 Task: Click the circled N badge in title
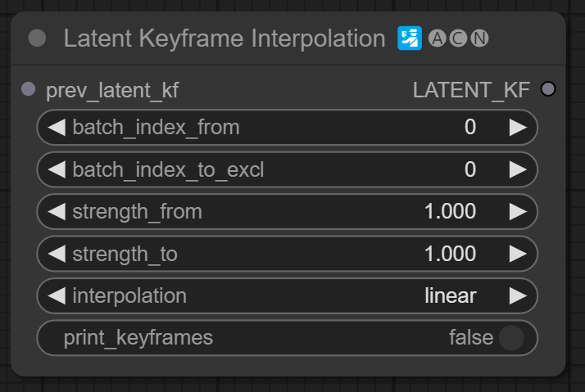click(x=480, y=38)
